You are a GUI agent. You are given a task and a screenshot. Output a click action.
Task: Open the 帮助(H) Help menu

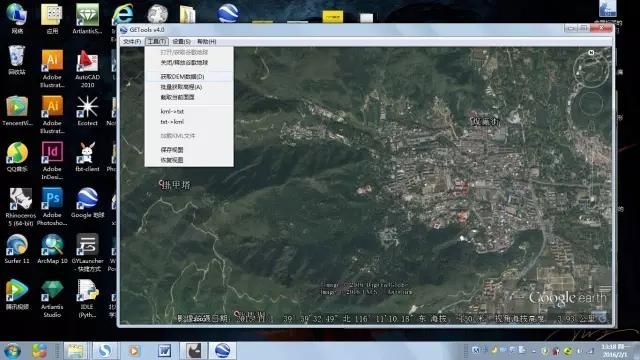tap(207, 42)
